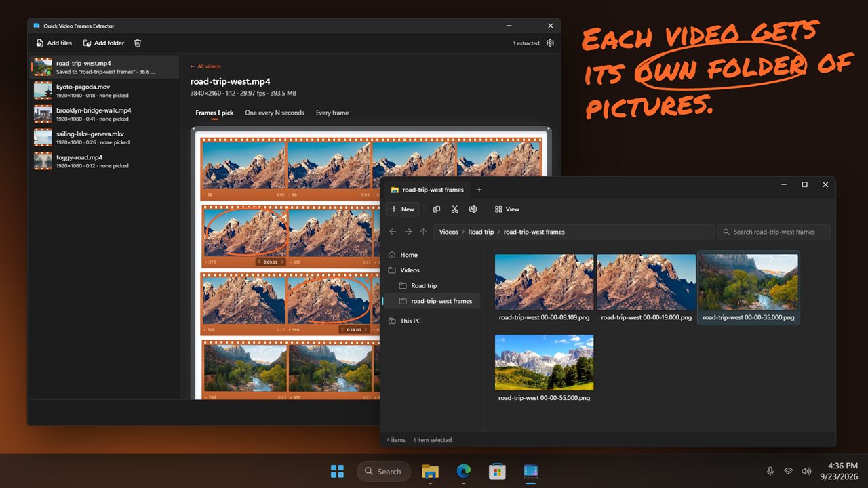Switch to One every N seconds tab
The width and height of the screenshot is (868, 488).
[275, 113]
